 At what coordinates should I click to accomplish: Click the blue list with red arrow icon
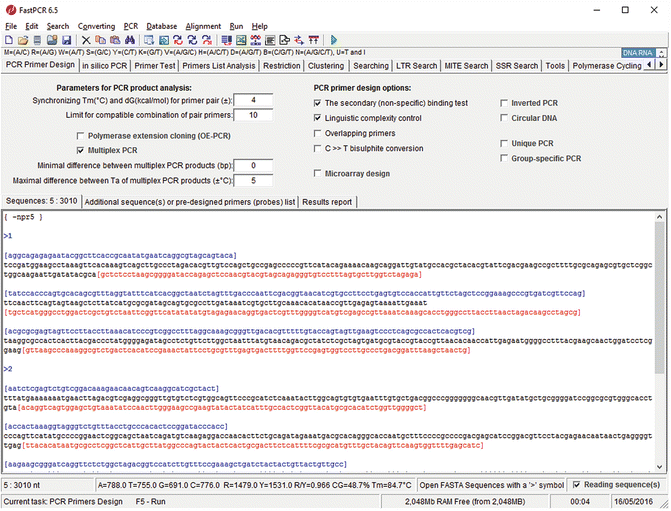coord(227,40)
